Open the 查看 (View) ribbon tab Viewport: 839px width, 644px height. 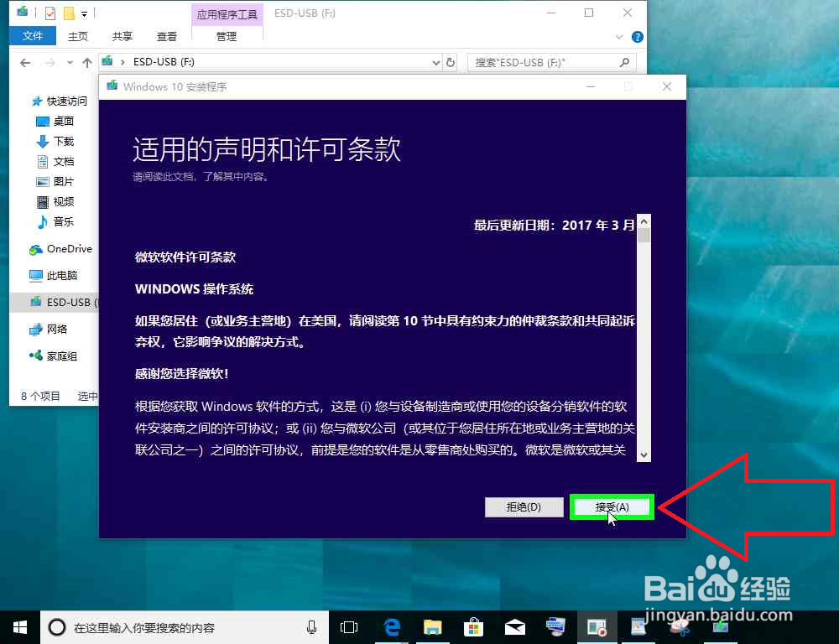coord(166,36)
